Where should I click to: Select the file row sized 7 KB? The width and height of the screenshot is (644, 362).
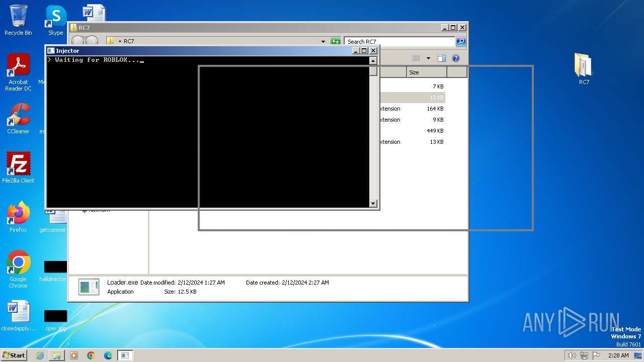(413, 86)
